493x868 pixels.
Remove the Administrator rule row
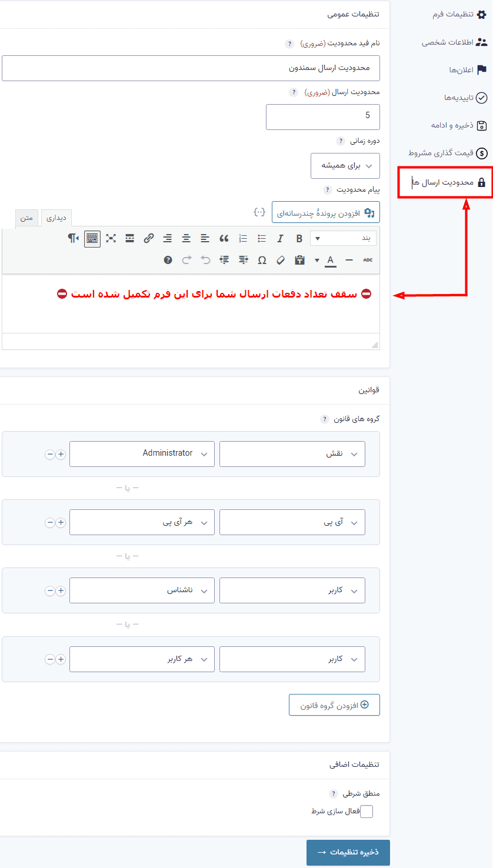(50, 455)
